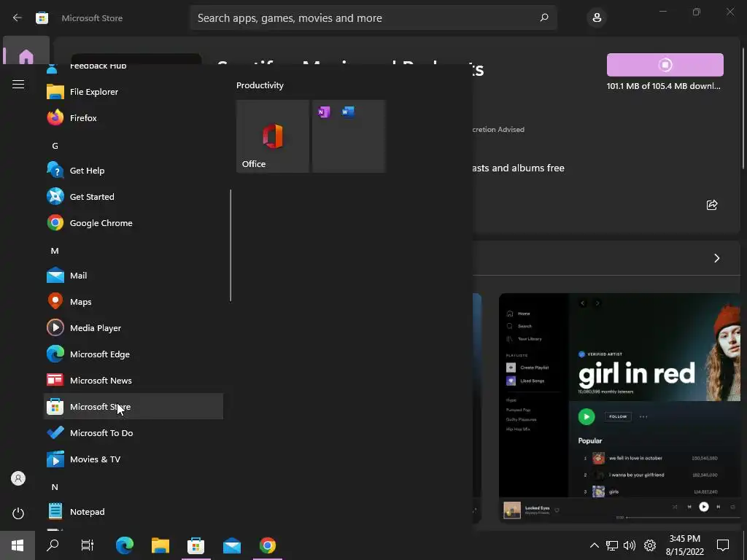Open the settings gear in system tray
Screen dimensions: 747x560
click(650, 545)
